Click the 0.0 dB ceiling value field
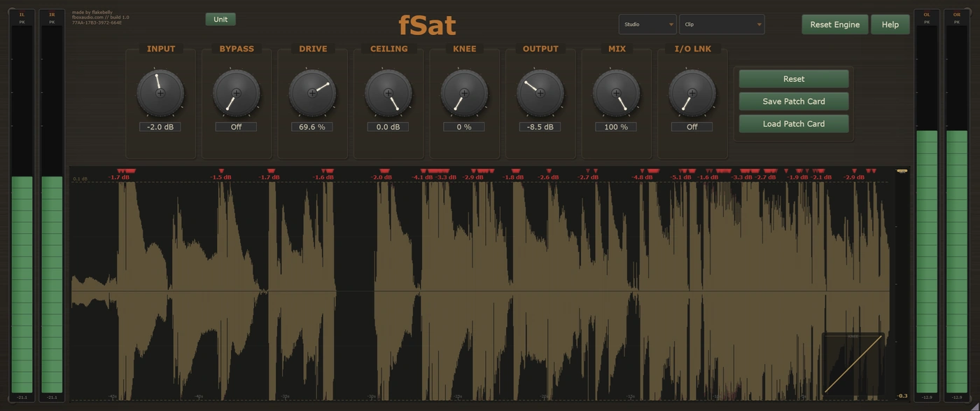The width and height of the screenshot is (980, 411). coord(388,127)
